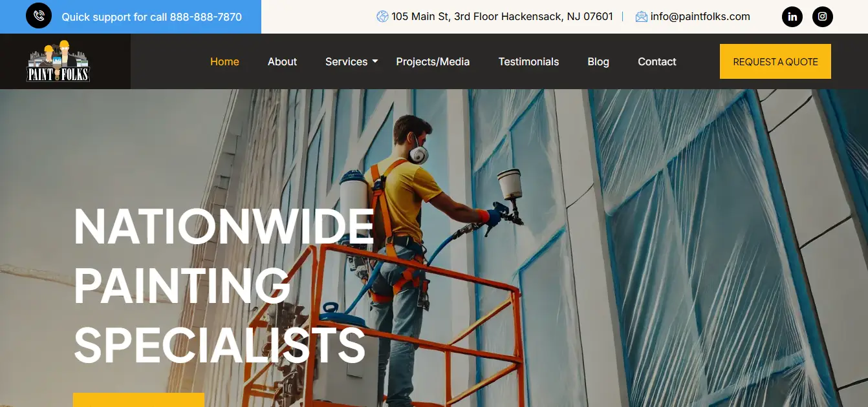Screen dimensions: 868x407
Task: Click the globe location icon
Action: [382, 17]
